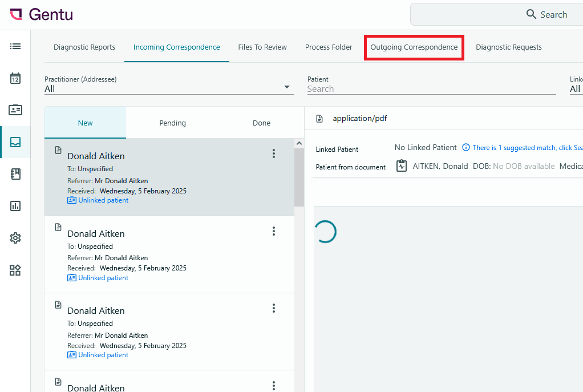Viewport: 583px width, 392px height.
Task: Open the settings gear in the sidebar
Action: click(15, 238)
